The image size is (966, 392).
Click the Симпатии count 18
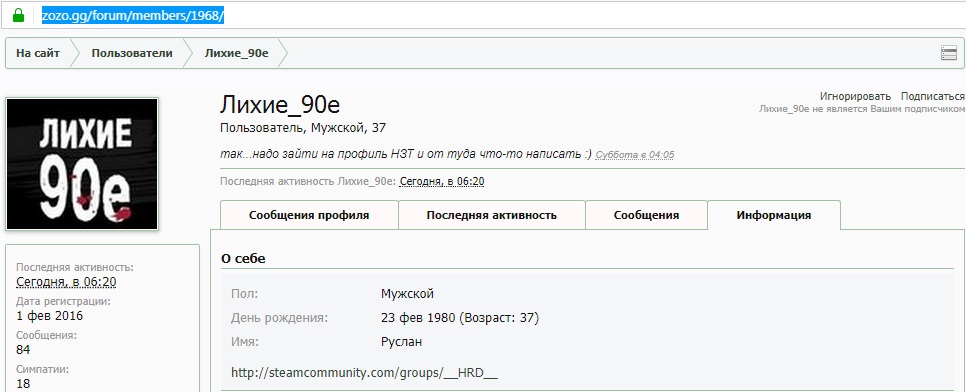[x=23, y=383]
